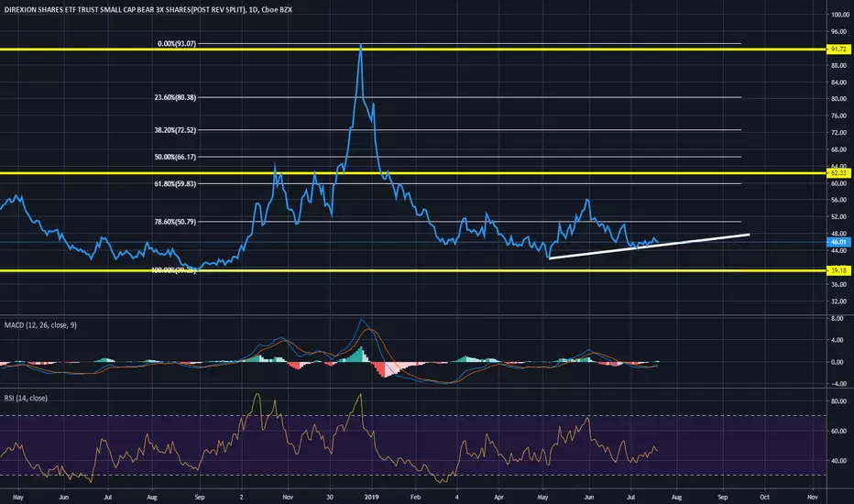This screenshot has width=854, height=504.
Task: Click the 38.20%(72.52) Fibonacci label
Action: [x=175, y=130]
